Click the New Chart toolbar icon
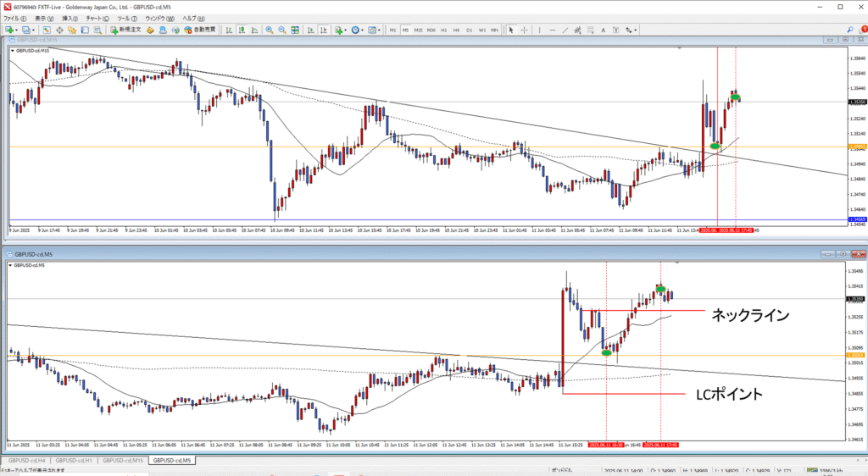Screen dimensions: 868x476 coord(9,30)
